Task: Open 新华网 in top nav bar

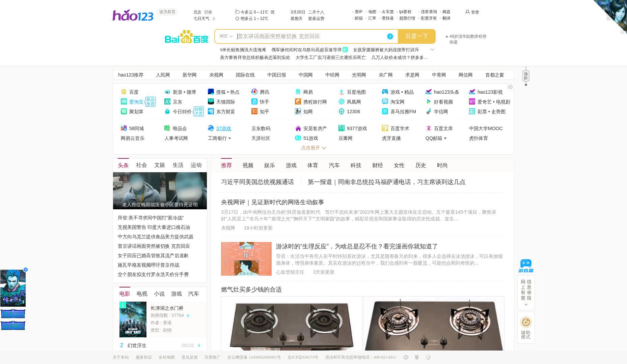Action: 189,75
